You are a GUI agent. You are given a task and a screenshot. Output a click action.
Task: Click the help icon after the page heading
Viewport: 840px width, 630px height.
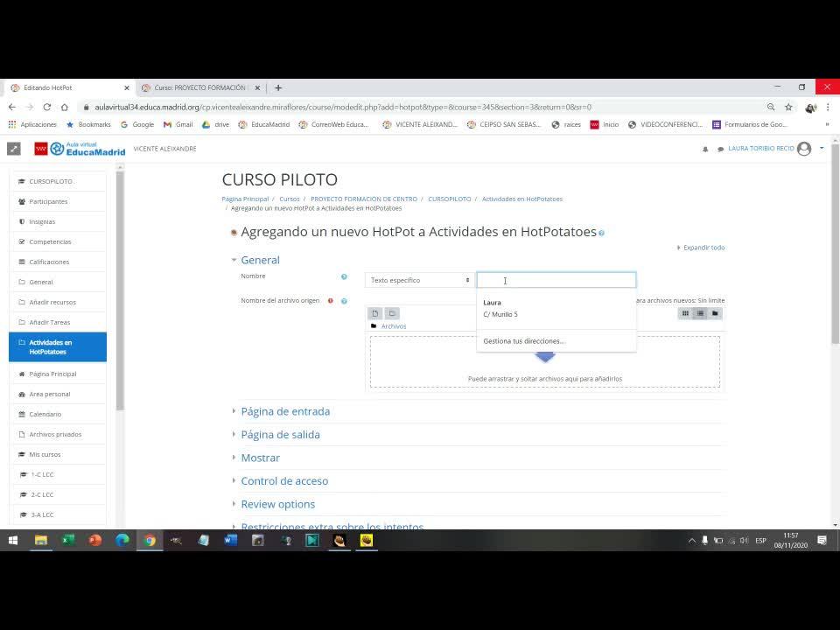pyautogui.click(x=601, y=233)
